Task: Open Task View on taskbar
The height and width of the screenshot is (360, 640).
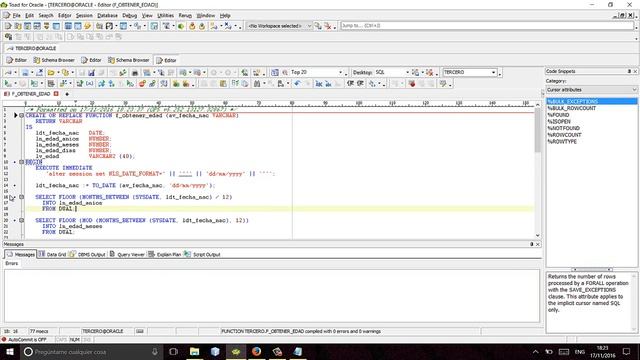Action: (173, 351)
